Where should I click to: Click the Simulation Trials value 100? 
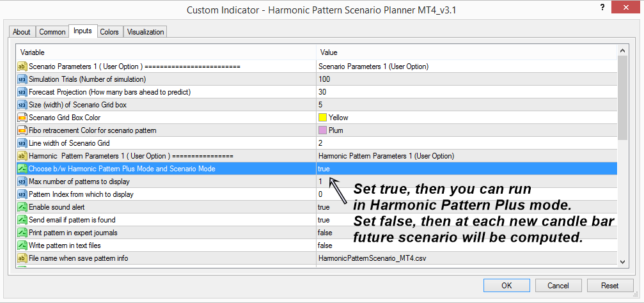pos(324,79)
